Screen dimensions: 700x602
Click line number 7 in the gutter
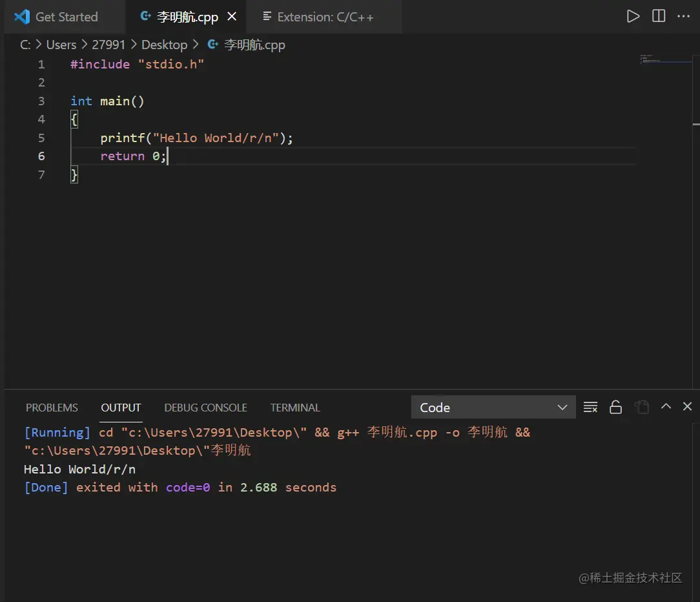pyautogui.click(x=41, y=174)
